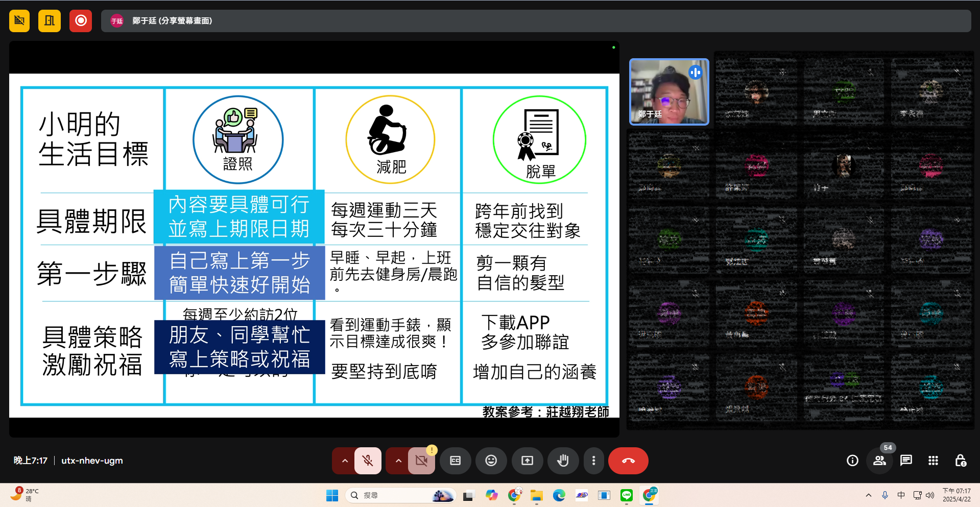980x507 pixels.
Task: Open the three-dot more options menu
Action: point(593,461)
